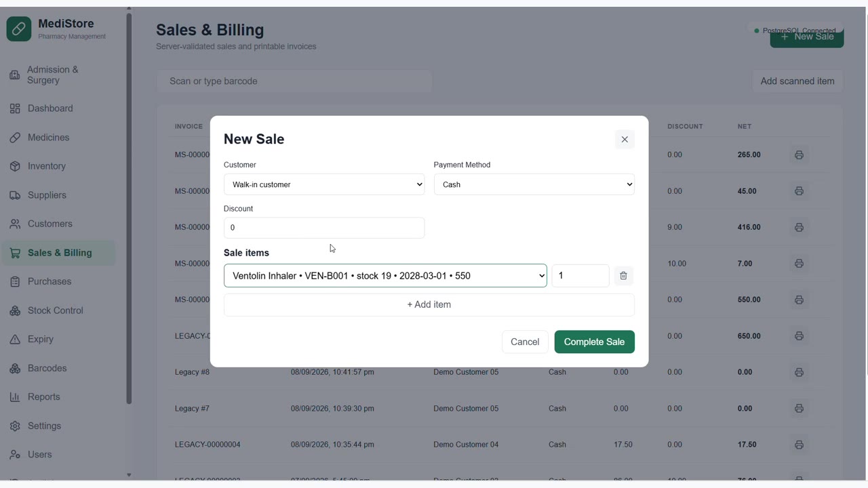
Task: Open the Ventolin Inhaler item dropdown
Action: 385,276
